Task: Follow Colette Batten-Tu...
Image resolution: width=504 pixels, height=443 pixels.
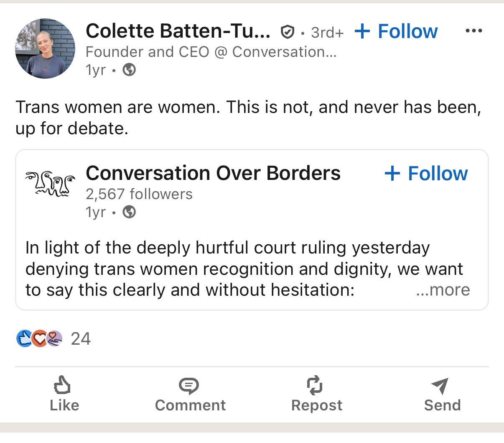Action: pos(396,31)
